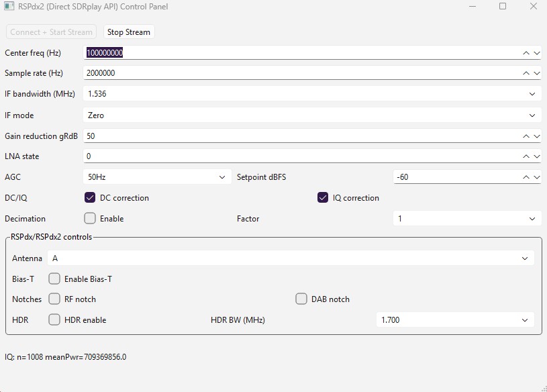The width and height of the screenshot is (547, 392).
Task: Uncheck the DC correction checkbox
Action: click(x=90, y=198)
